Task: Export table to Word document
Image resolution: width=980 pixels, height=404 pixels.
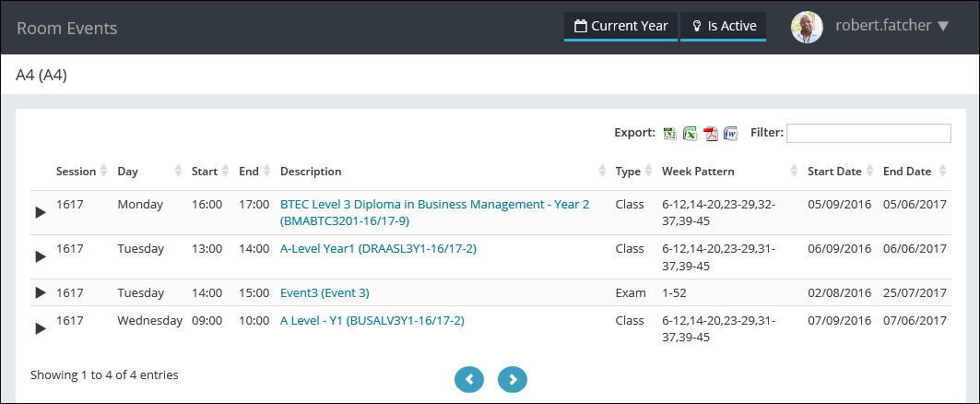Action: (731, 134)
